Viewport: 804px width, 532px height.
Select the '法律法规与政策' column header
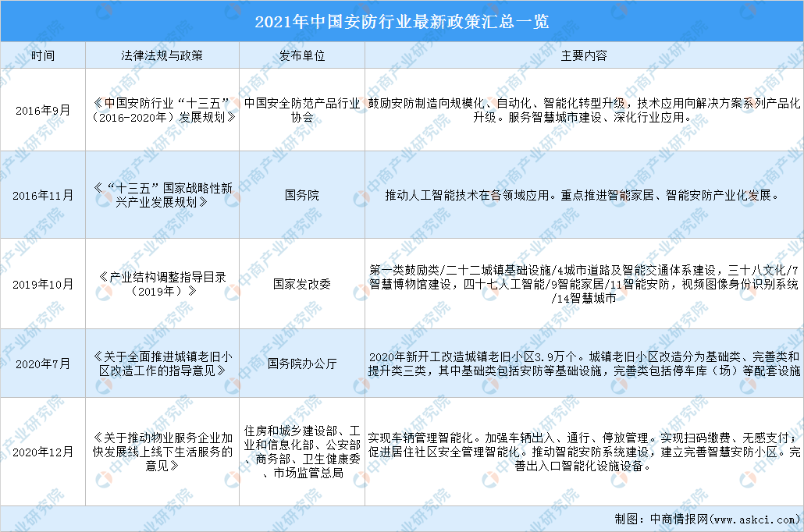click(162, 55)
